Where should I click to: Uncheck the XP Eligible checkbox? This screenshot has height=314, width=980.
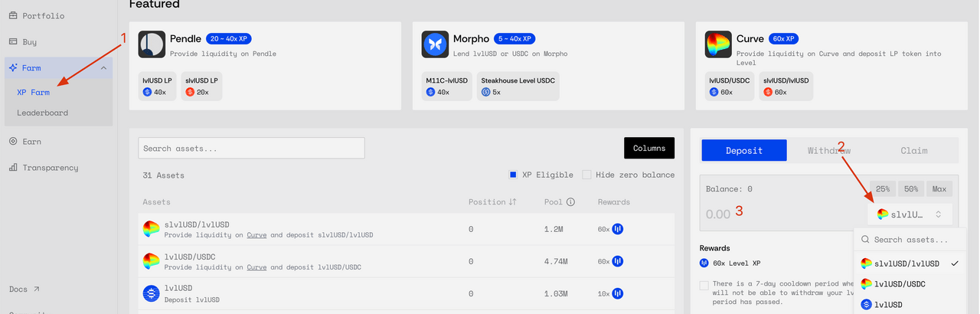514,175
